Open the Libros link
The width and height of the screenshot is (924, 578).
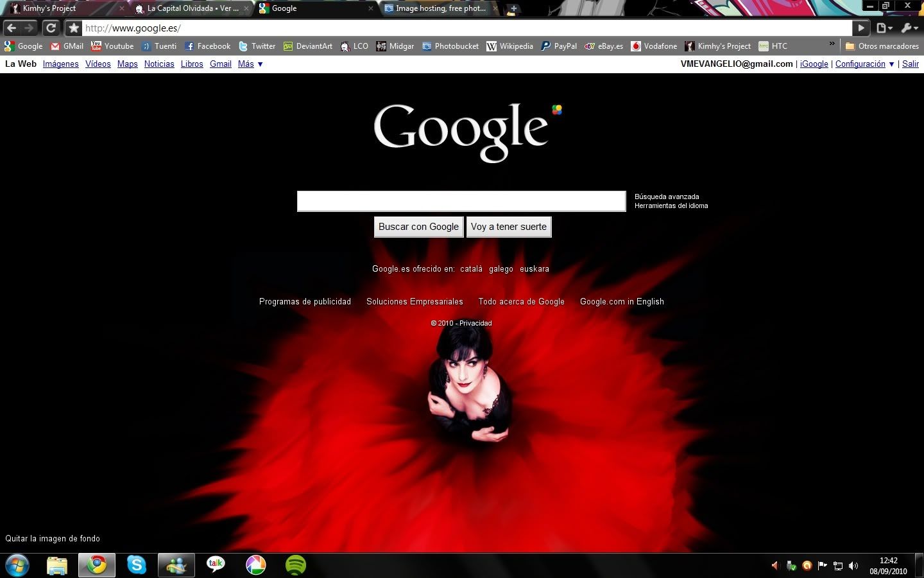click(x=192, y=64)
